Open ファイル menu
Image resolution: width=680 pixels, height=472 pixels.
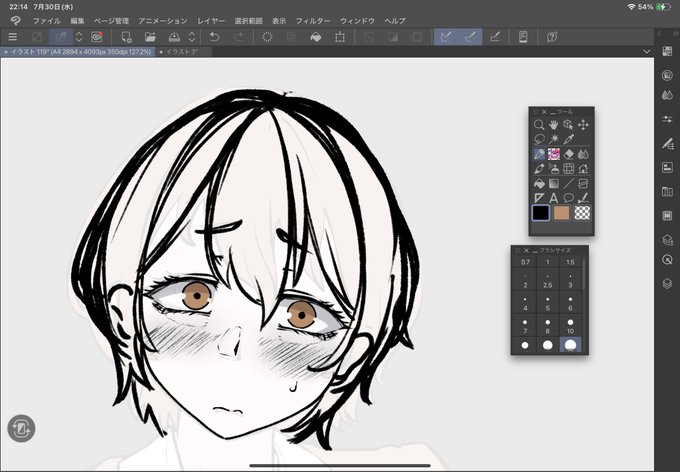tap(47, 21)
